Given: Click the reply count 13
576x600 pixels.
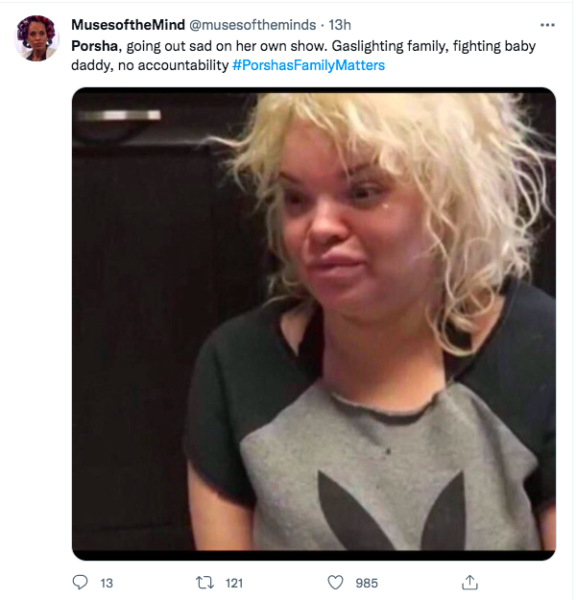Looking at the screenshot, I should (107, 583).
